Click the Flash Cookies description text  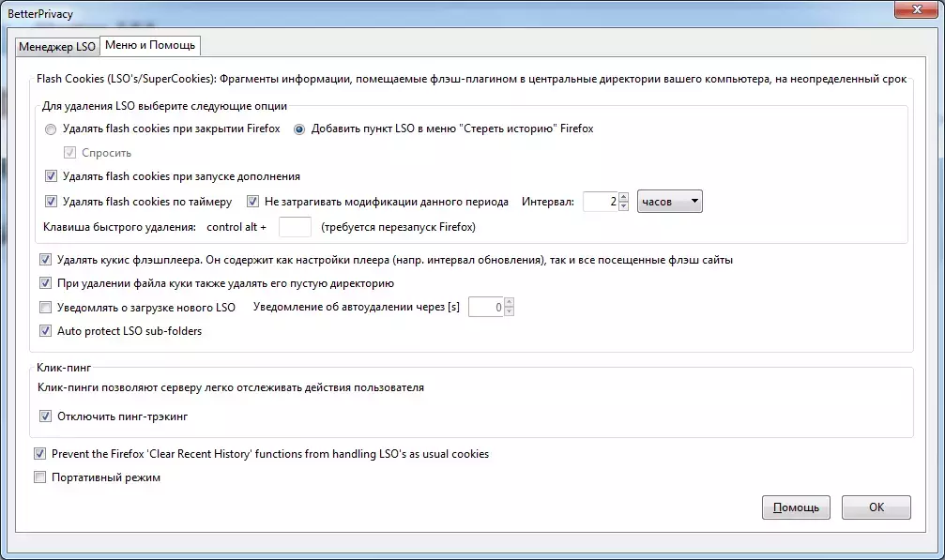[x=471, y=79]
